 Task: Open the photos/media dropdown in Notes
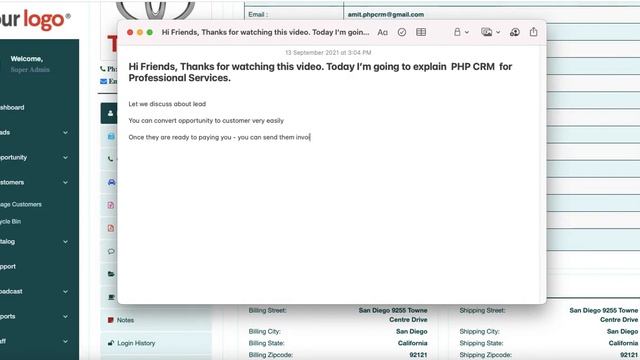coord(490,32)
